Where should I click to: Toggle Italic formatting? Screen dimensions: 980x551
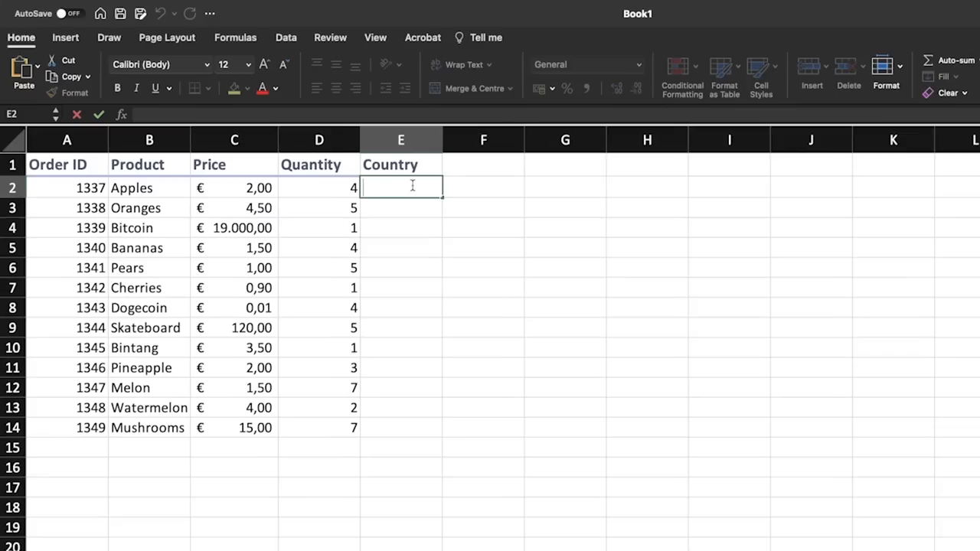[136, 88]
